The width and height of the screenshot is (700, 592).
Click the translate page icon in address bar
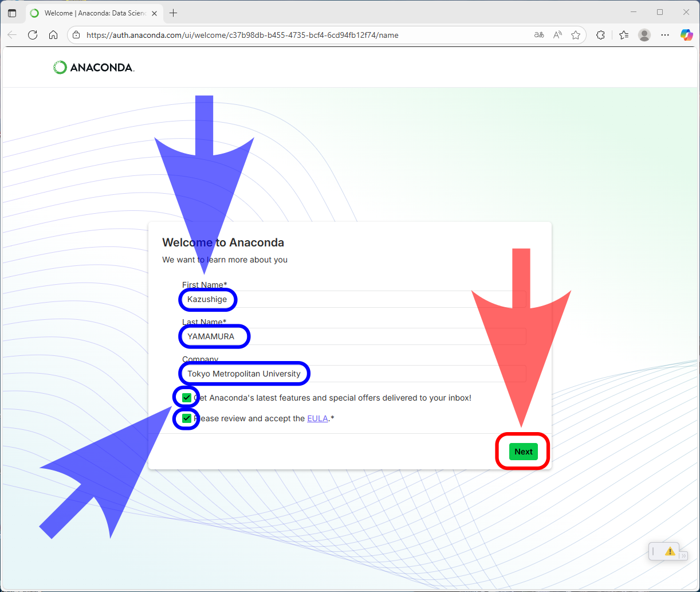(538, 35)
